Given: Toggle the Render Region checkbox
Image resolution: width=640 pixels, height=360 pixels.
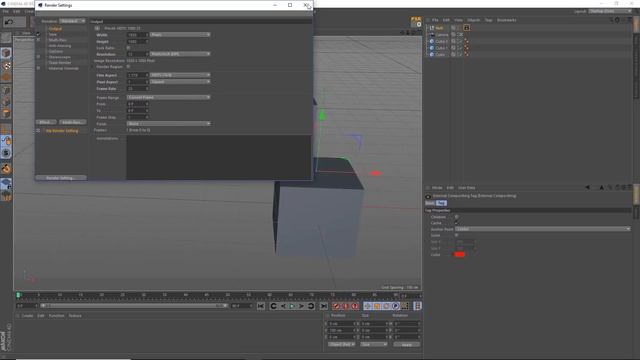Looking at the screenshot, I should click(x=129, y=66).
